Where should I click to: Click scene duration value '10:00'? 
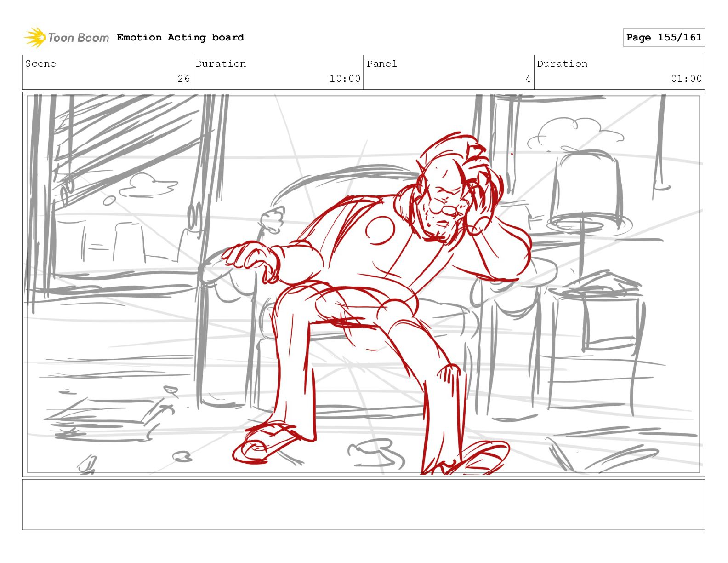[x=345, y=79]
